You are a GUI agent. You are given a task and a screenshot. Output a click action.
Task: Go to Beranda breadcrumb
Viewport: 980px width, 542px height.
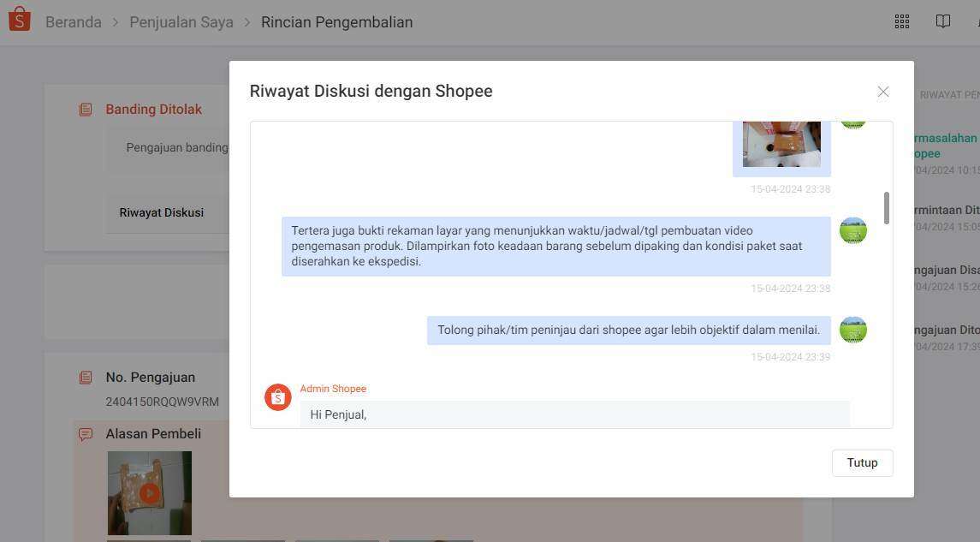(x=73, y=22)
